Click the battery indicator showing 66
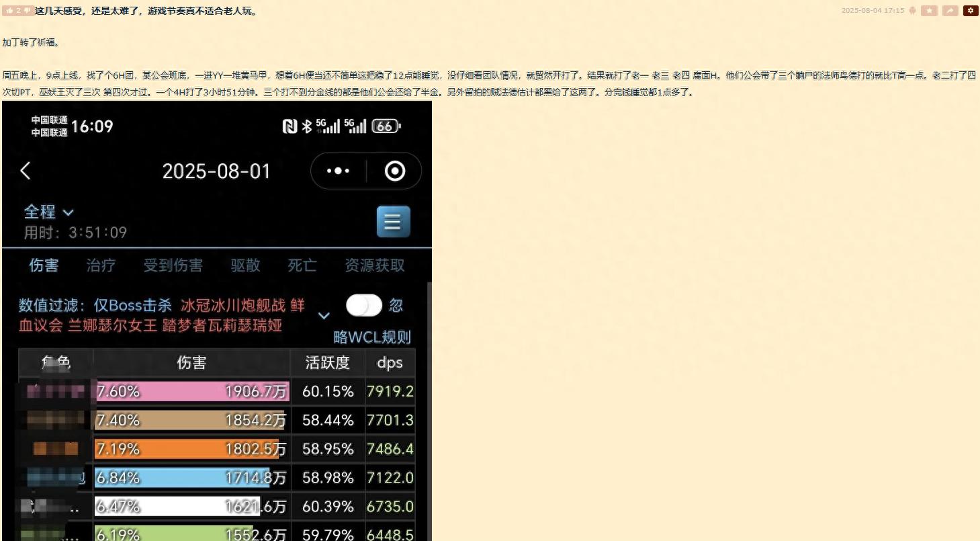The width and height of the screenshot is (980, 541). click(385, 126)
